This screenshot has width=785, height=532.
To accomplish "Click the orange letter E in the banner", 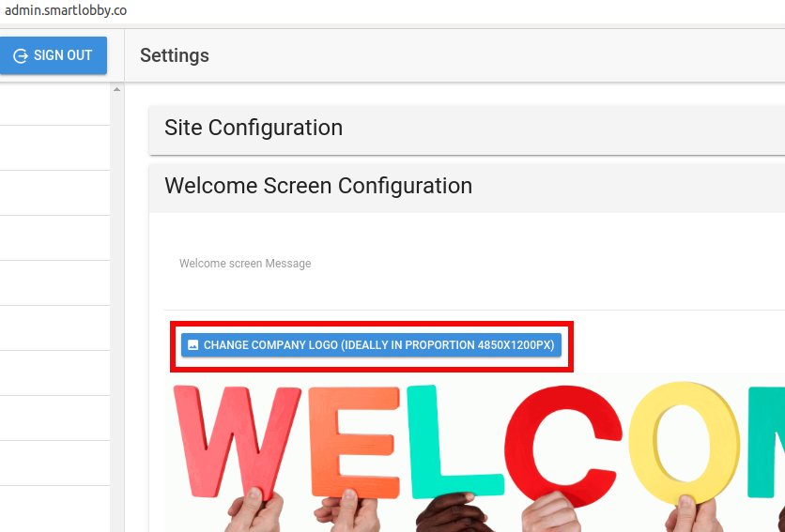I will pyautogui.click(x=354, y=443).
